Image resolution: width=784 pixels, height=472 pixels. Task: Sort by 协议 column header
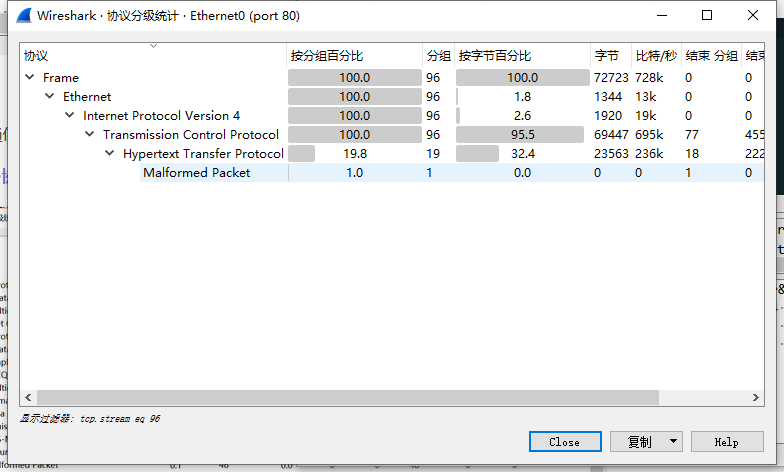point(153,56)
